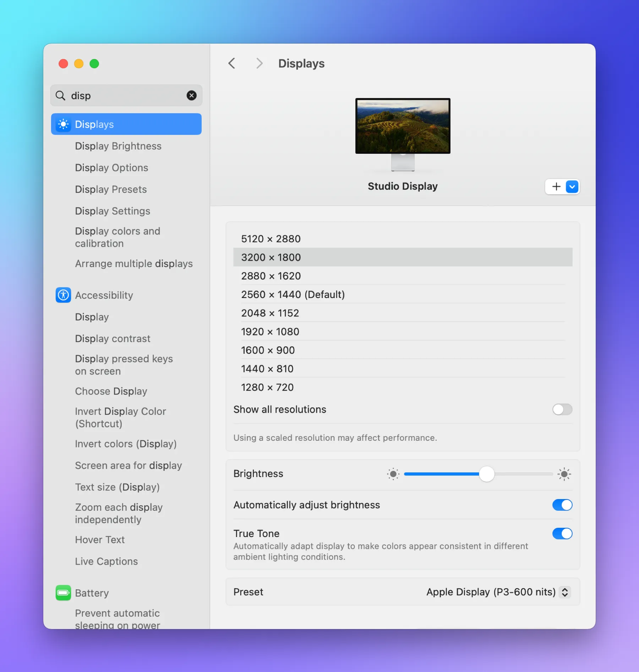Click the Battery icon in the sidebar

[63, 593]
